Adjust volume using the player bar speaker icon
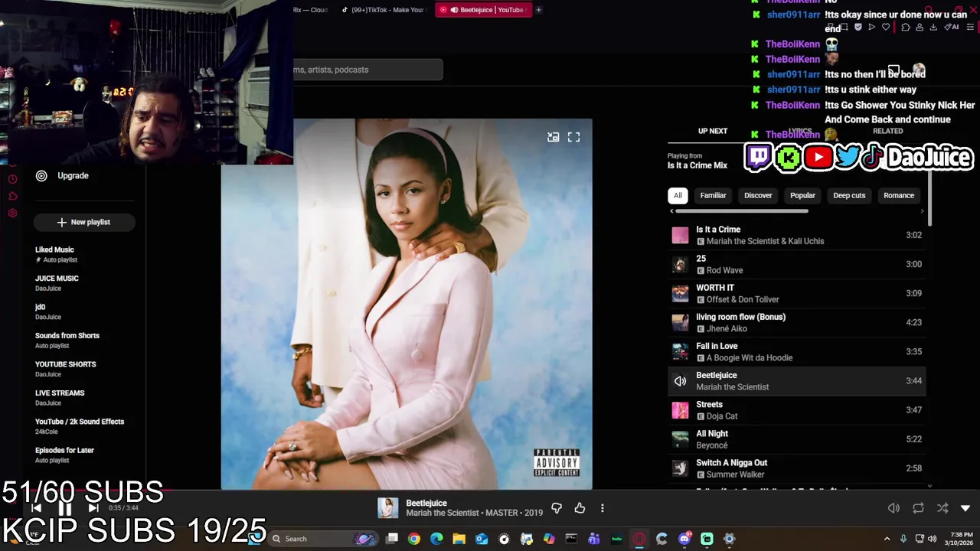 [893, 508]
